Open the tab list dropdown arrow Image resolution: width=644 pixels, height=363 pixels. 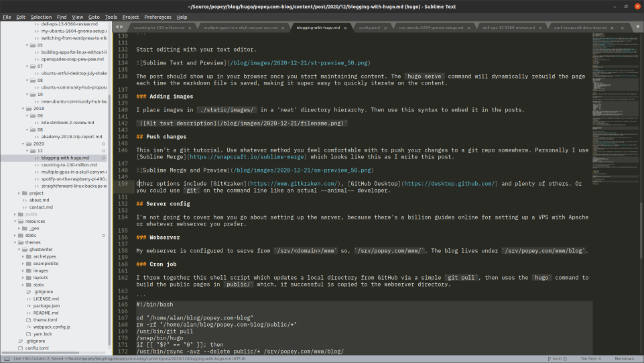(x=638, y=27)
